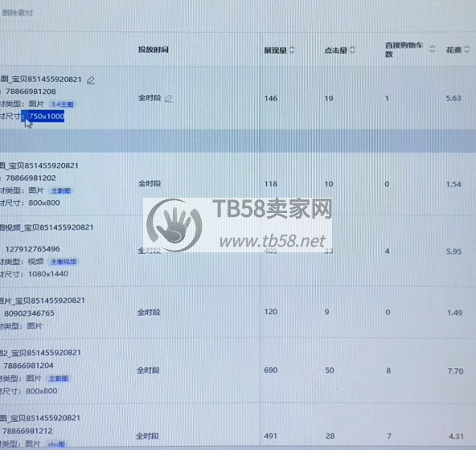This screenshot has width=476, height=450.
Task: Click the 7.70 cost value
Action: point(456,370)
